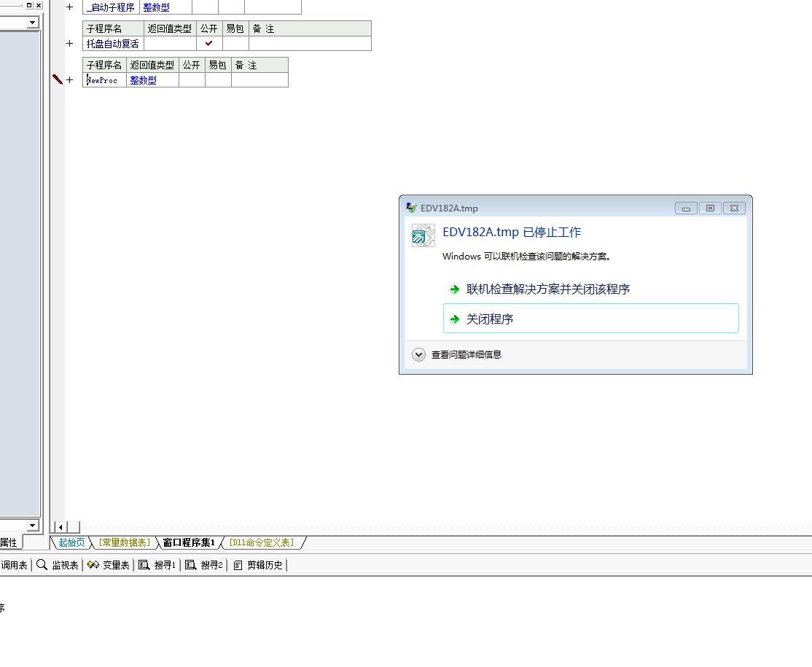Screen dimensions: 812x667
Task: Open the top dropdown in the left panel
Action: pyautogui.click(x=33, y=23)
